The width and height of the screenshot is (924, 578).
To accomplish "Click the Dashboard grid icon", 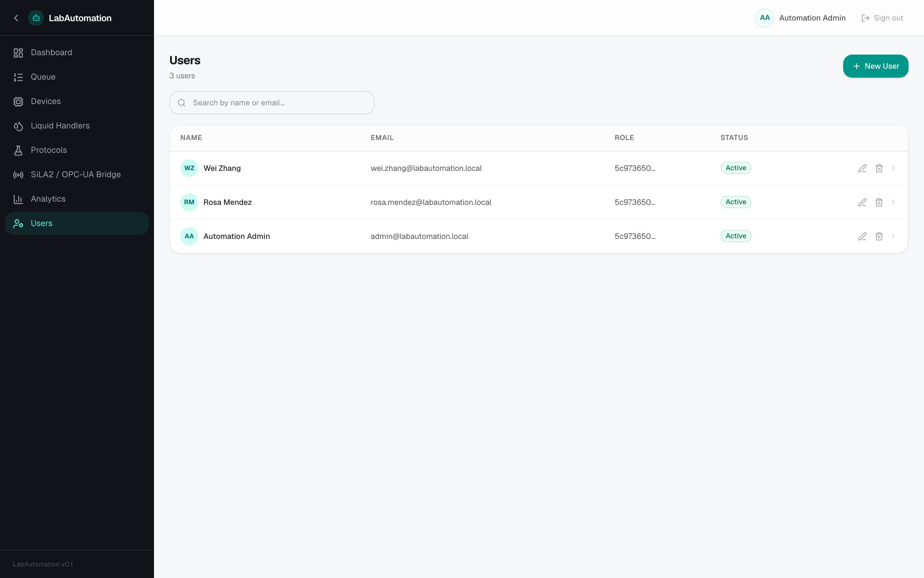I will point(18,53).
